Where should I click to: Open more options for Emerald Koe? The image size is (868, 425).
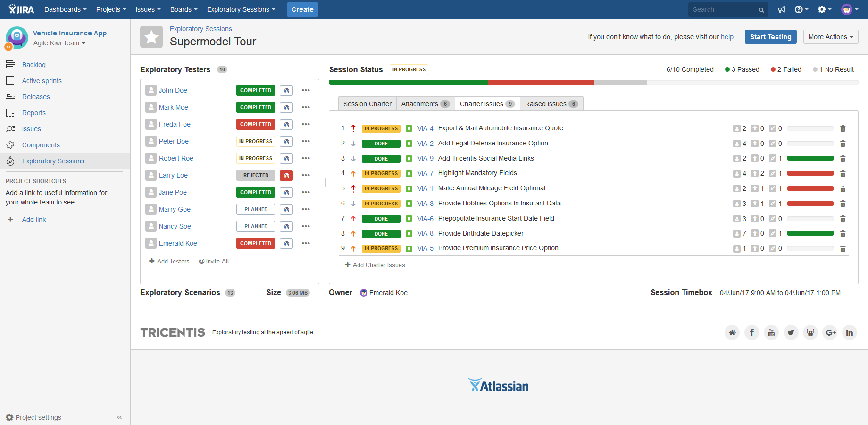(306, 243)
